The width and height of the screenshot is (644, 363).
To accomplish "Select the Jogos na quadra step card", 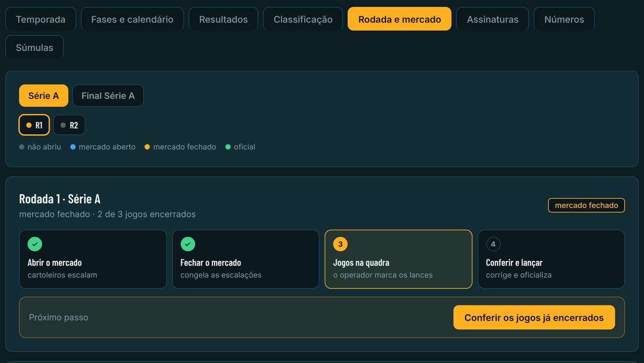I will 398,259.
